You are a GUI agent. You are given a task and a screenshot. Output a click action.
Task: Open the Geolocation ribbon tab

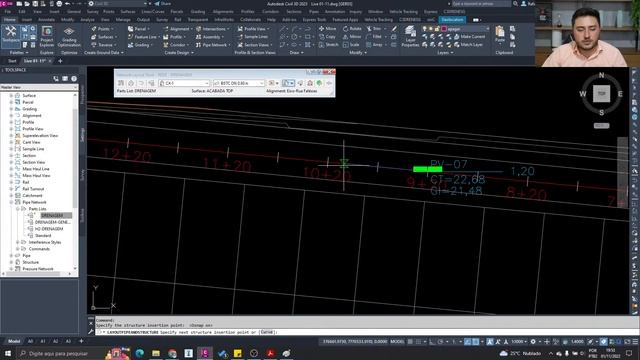click(452, 19)
